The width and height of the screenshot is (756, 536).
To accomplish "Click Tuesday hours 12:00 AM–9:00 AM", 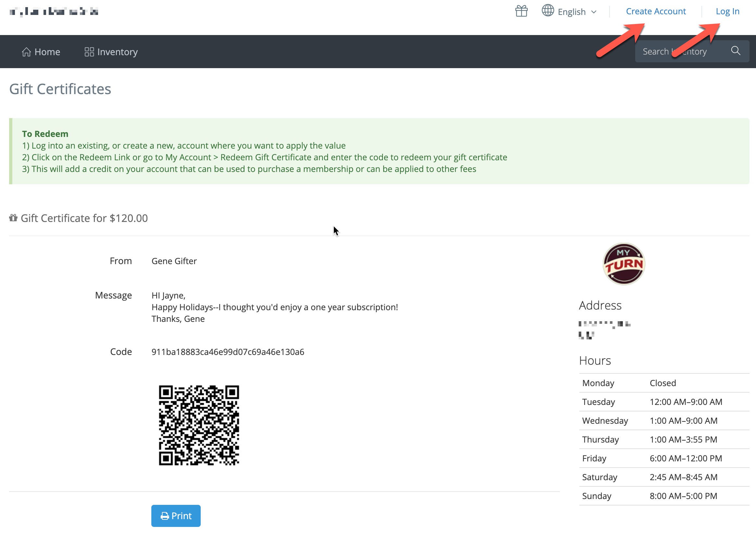I will [x=686, y=402].
